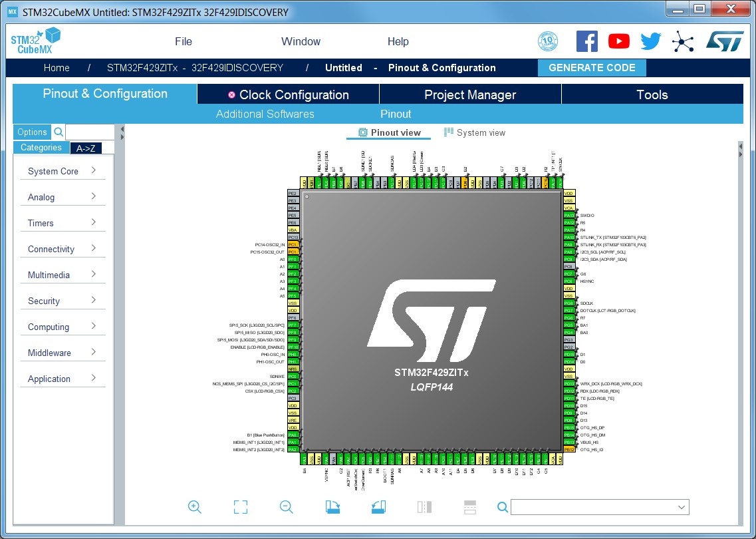This screenshot has height=539, width=756.
Task: Select pin PB12 labeled OTG_HS_ID
Action: 569,449
